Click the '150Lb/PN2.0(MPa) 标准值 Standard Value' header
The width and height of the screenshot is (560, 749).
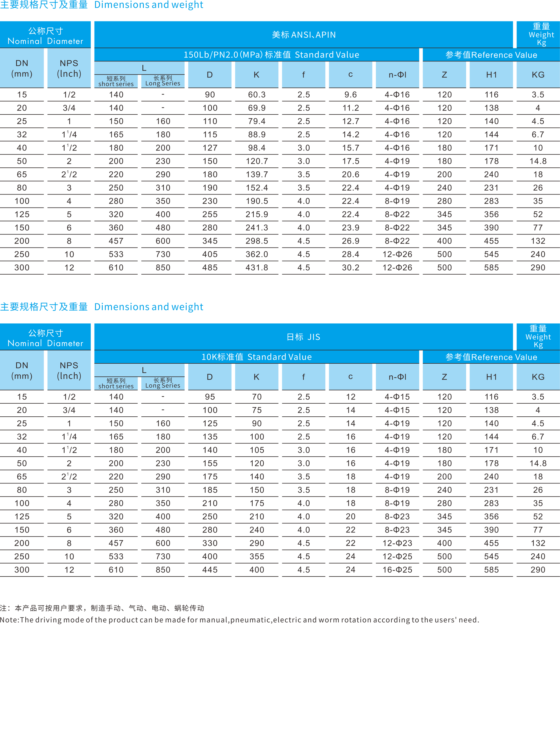256,55
